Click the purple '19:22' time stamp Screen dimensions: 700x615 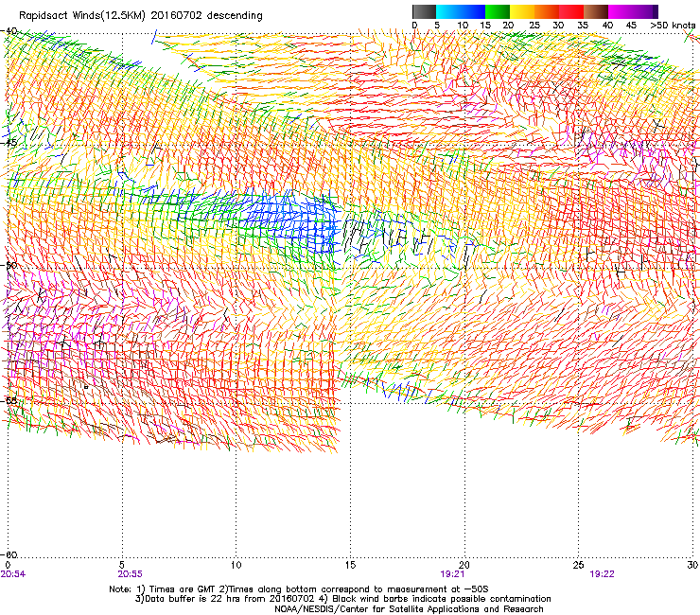[602, 574]
